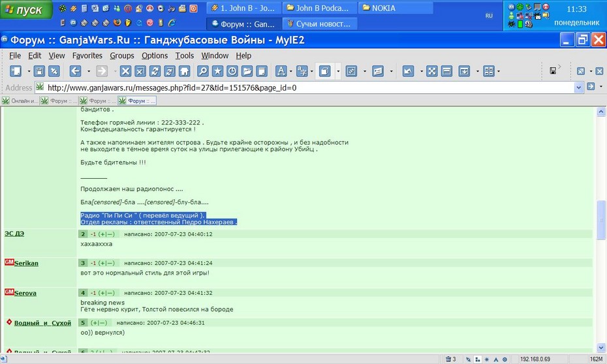Click the Go arrow beside address bar
This screenshot has height=364, width=607.
point(591,86)
